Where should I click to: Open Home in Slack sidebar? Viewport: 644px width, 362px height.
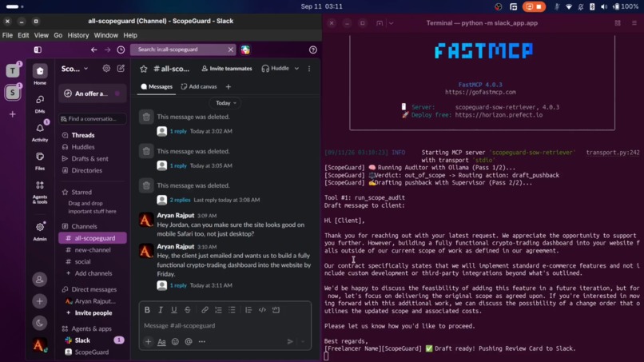[x=40, y=74]
